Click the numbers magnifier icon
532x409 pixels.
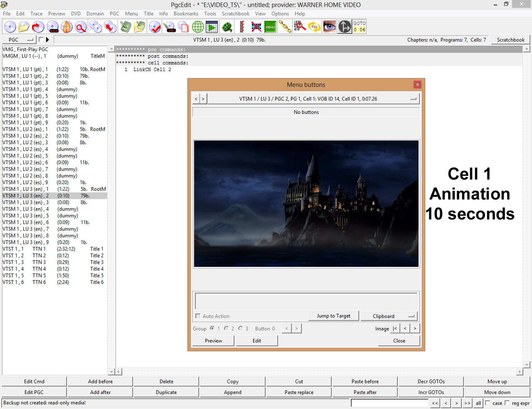[300, 27]
